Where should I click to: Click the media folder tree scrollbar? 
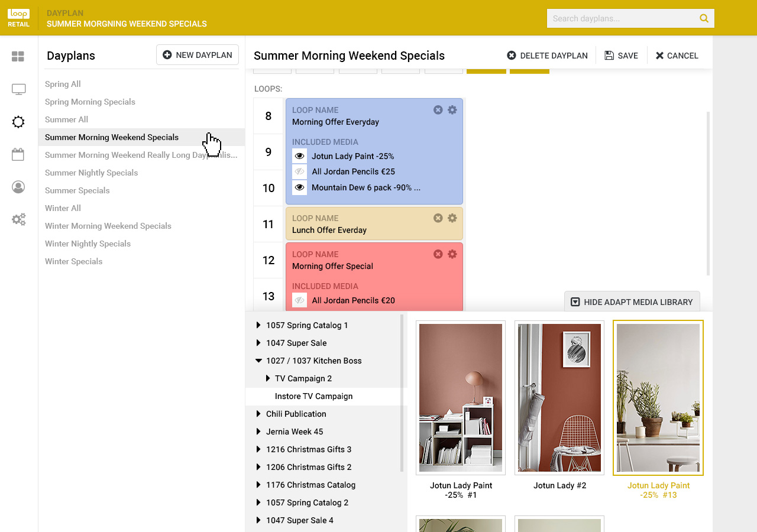click(402, 393)
